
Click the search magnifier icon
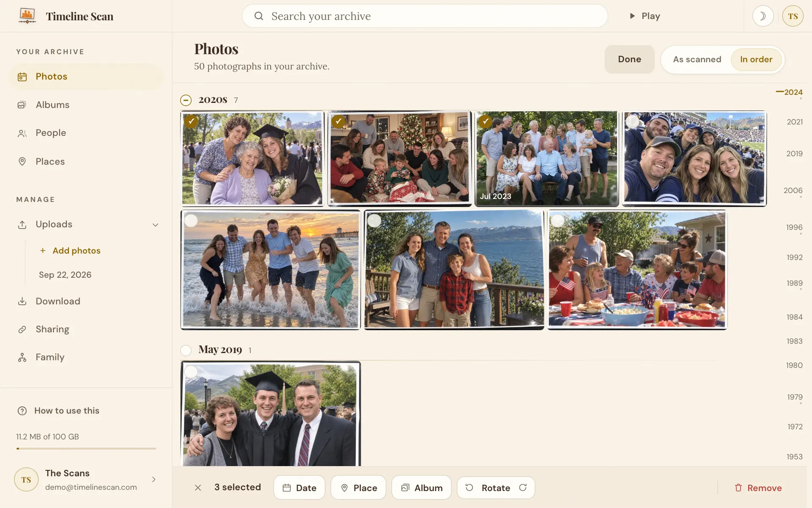259,16
